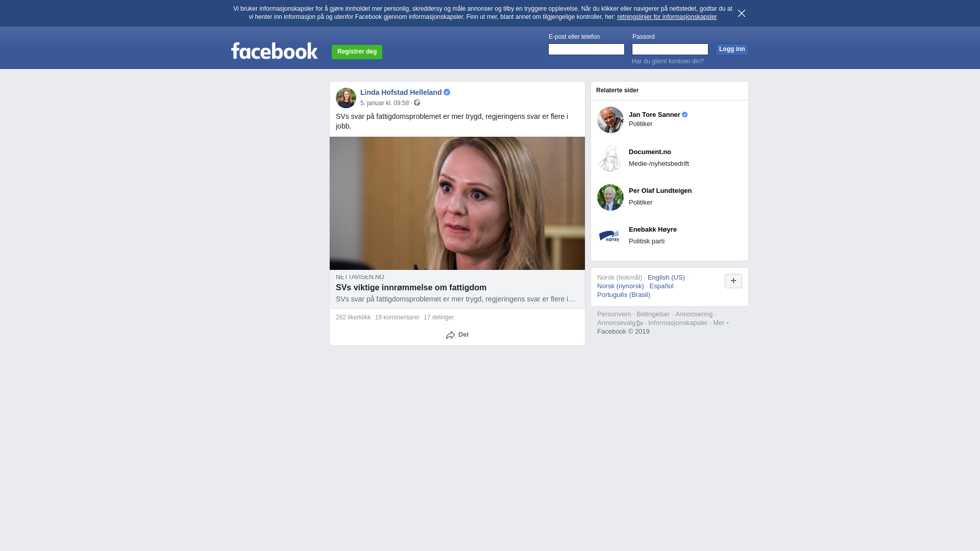This screenshot has width=980, height=551.
Task: Click the green Registrer deg button
Action: coord(357,52)
